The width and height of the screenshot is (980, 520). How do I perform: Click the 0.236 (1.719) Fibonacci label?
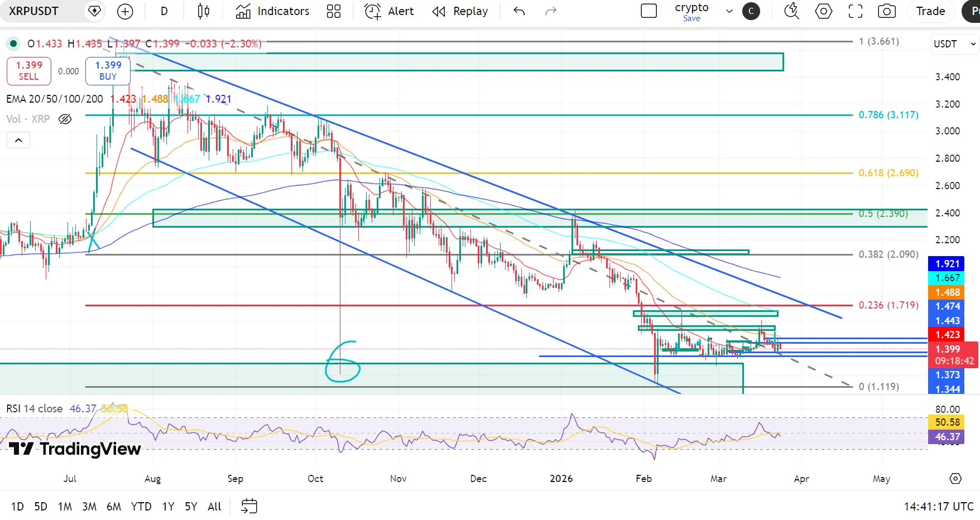point(888,305)
